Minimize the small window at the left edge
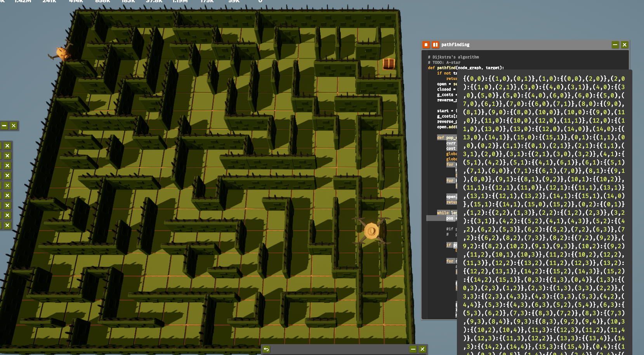Viewport: 644px width, 355px height. click(x=4, y=125)
